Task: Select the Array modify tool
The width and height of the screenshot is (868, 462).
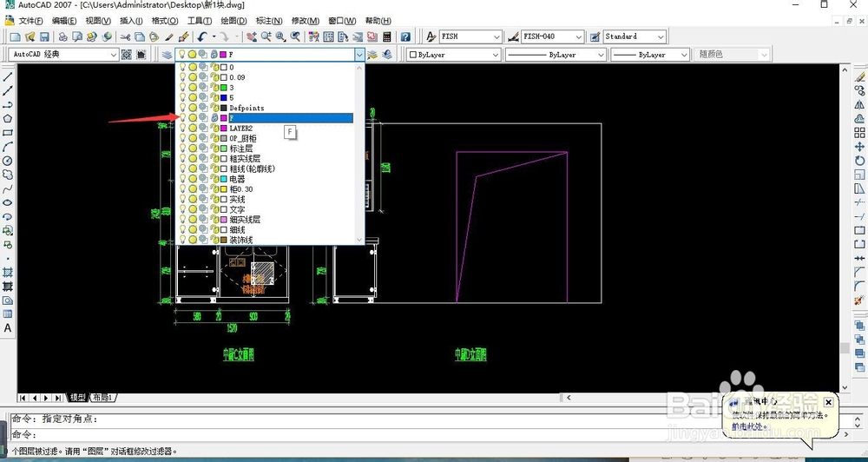Action: [859, 133]
